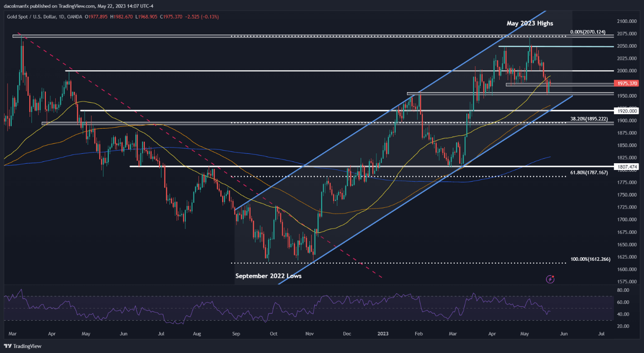Select the 1975.370 current price tag

[626, 84]
